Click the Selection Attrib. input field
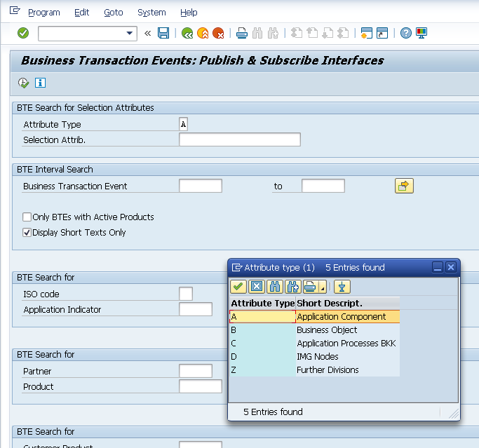The height and width of the screenshot is (448, 479). pos(239,140)
